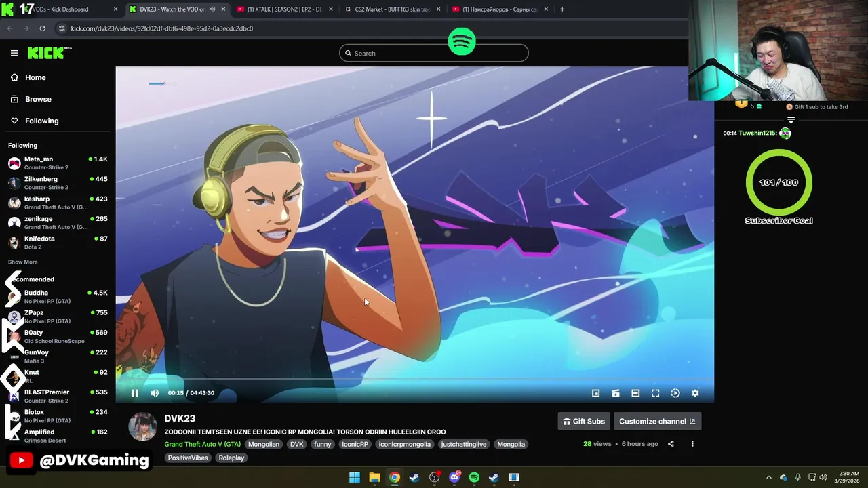Open the Kick hamburger sidebar menu
Image resolution: width=868 pixels, height=488 pixels.
(14, 53)
